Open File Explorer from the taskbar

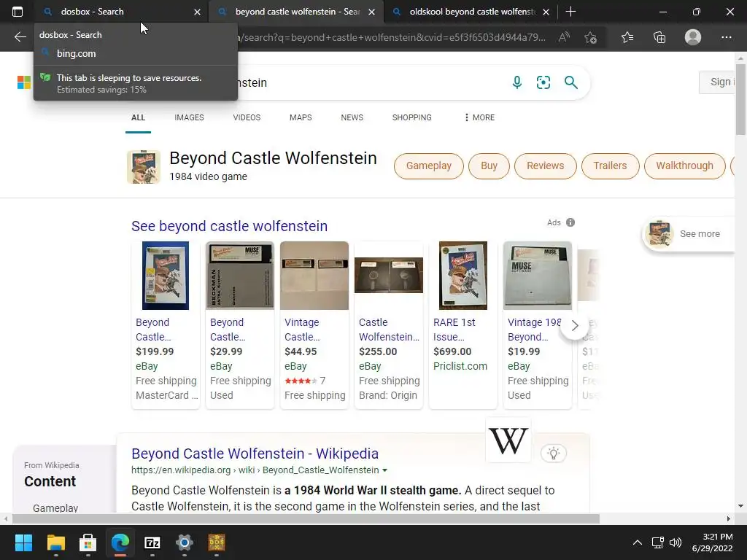[x=55, y=542]
